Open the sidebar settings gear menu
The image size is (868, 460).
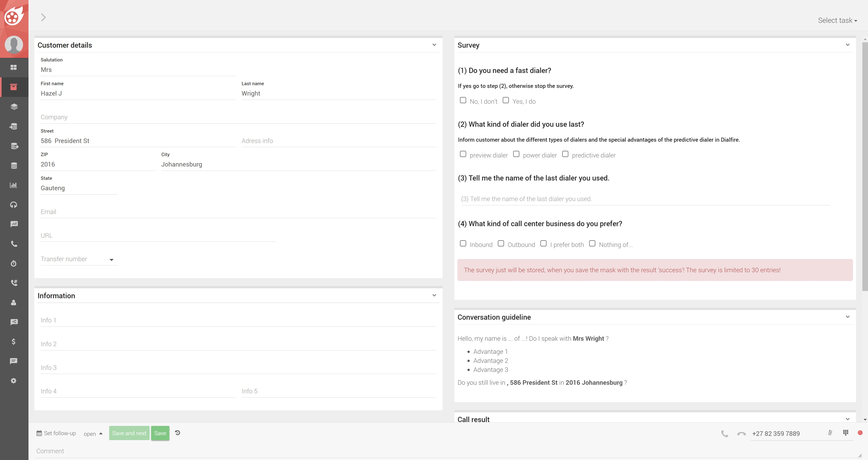[x=14, y=380]
